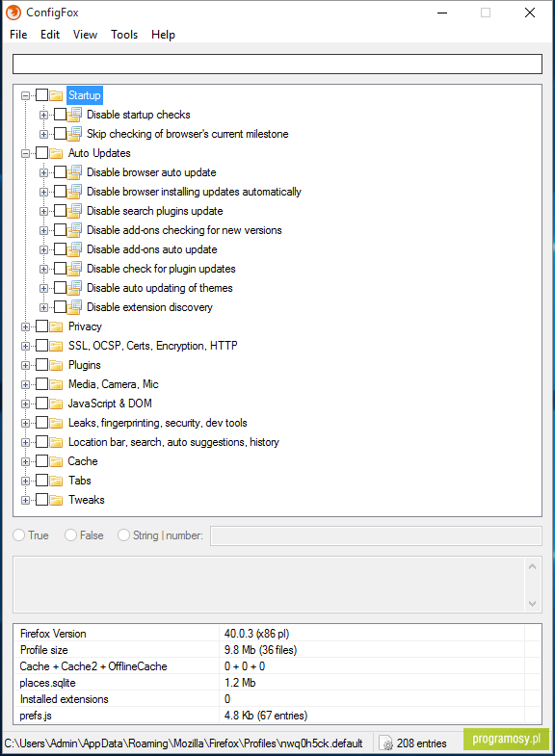Expand the Disable startup checks node
This screenshot has width=555, height=756.
[x=44, y=115]
